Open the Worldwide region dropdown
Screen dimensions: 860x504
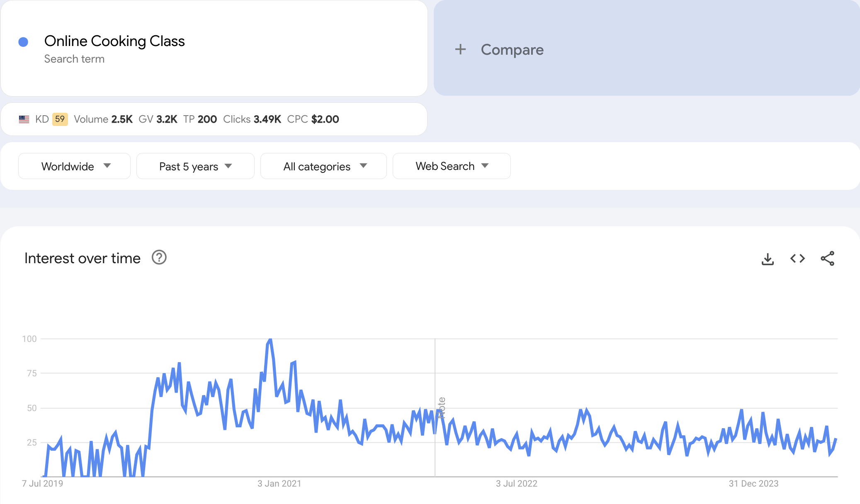[74, 166]
